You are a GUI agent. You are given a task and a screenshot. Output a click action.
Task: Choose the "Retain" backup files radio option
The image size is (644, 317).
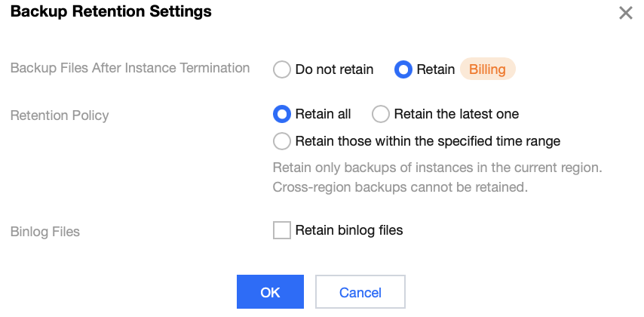[x=403, y=69]
